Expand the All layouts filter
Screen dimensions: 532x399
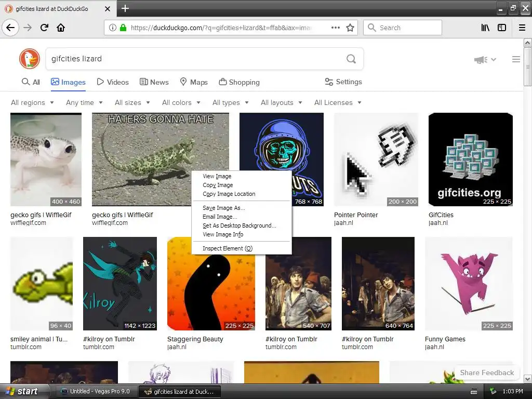click(x=281, y=102)
